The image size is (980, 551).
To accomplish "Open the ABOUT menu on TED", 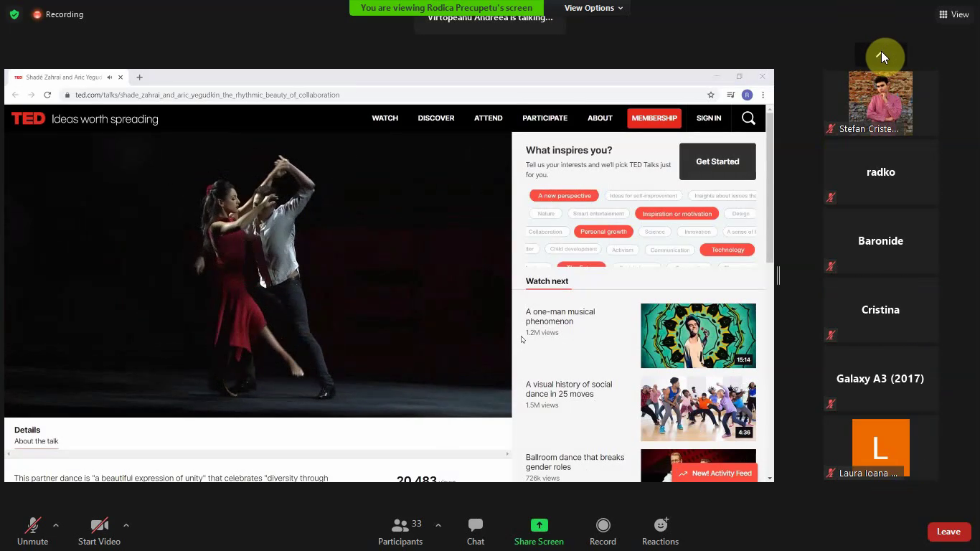I will click(600, 118).
